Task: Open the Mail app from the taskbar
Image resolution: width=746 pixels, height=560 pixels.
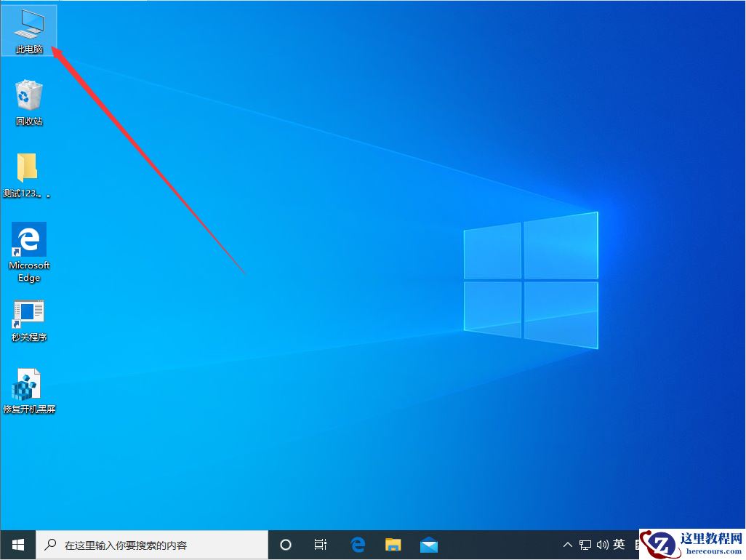Action: pyautogui.click(x=428, y=544)
